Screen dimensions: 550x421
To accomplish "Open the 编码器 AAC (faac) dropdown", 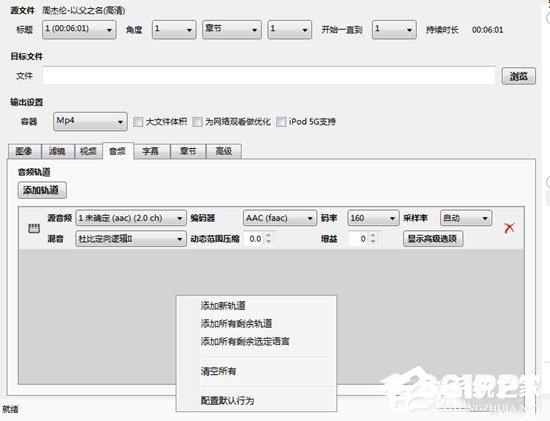I will tap(280, 218).
